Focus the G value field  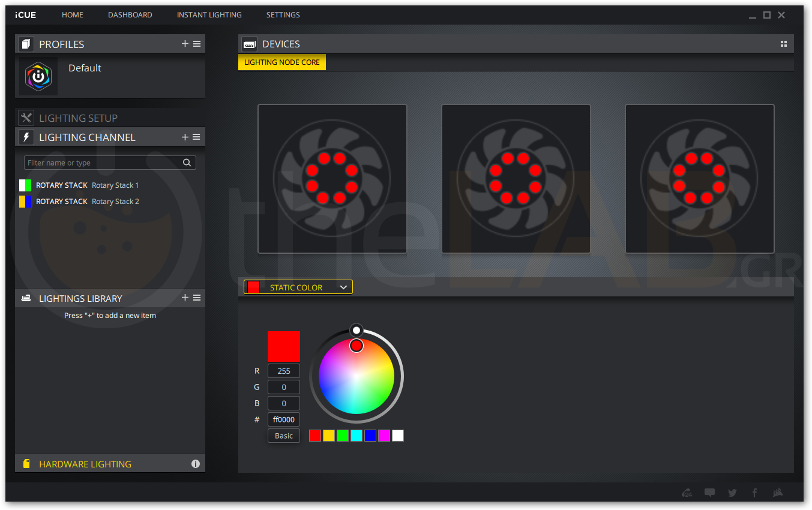pos(284,387)
